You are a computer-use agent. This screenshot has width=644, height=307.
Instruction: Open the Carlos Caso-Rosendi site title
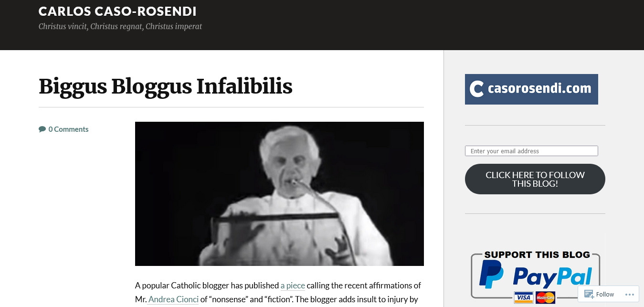(117, 11)
